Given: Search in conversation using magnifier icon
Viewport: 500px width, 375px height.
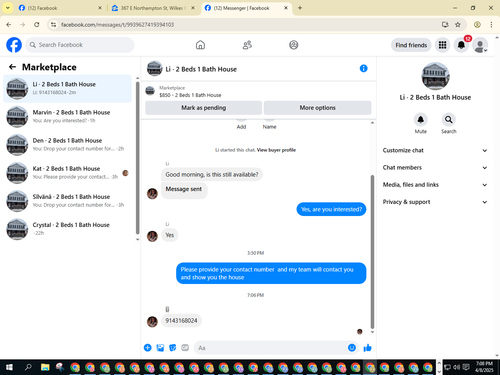Looking at the screenshot, I should click(449, 119).
